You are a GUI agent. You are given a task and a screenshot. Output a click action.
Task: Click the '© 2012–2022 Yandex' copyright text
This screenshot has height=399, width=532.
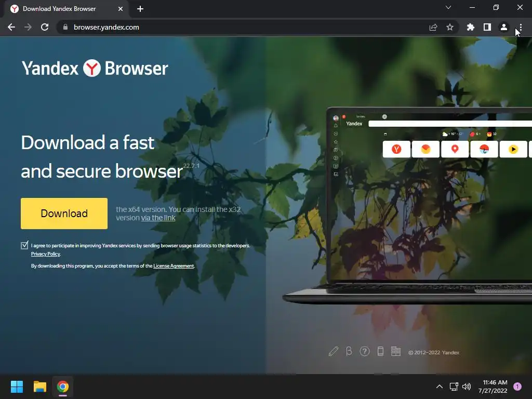click(434, 353)
